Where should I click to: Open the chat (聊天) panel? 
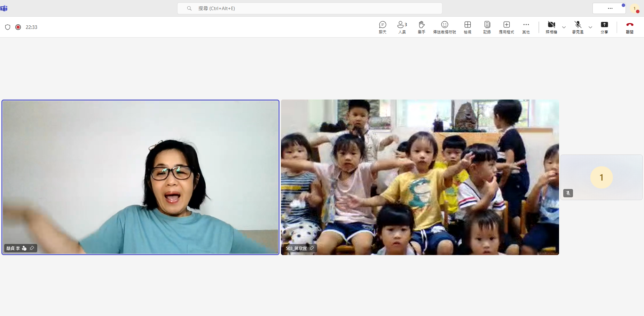[x=383, y=27]
